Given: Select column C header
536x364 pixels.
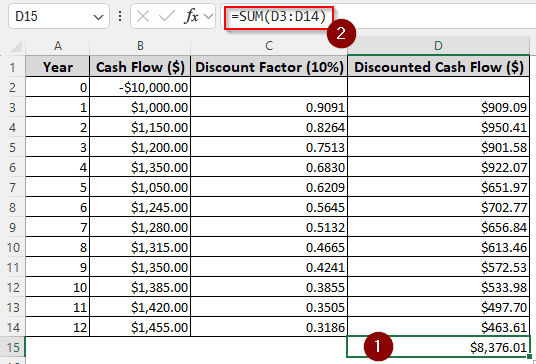Looking at the screenshot, I should coord(269,46).
